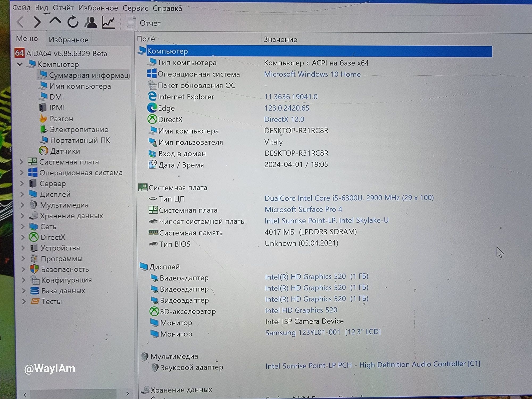Open the DualCore Intel Core i5-6300U link
Screen dimensions: 532x399
[349, 198]
